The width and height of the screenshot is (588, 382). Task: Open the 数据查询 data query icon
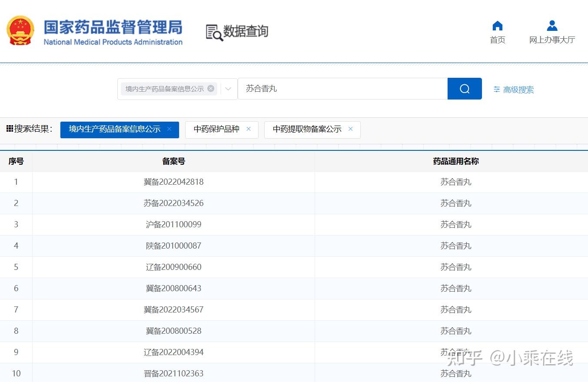point(214,33)
